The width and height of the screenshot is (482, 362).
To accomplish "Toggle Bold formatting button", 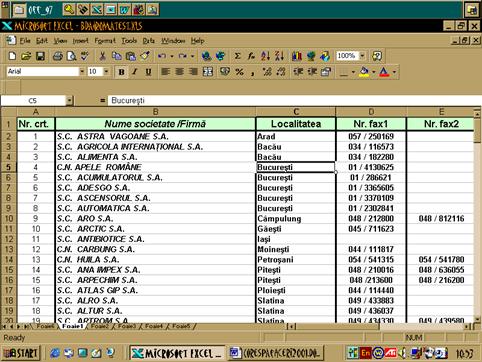I will point(121,71).
